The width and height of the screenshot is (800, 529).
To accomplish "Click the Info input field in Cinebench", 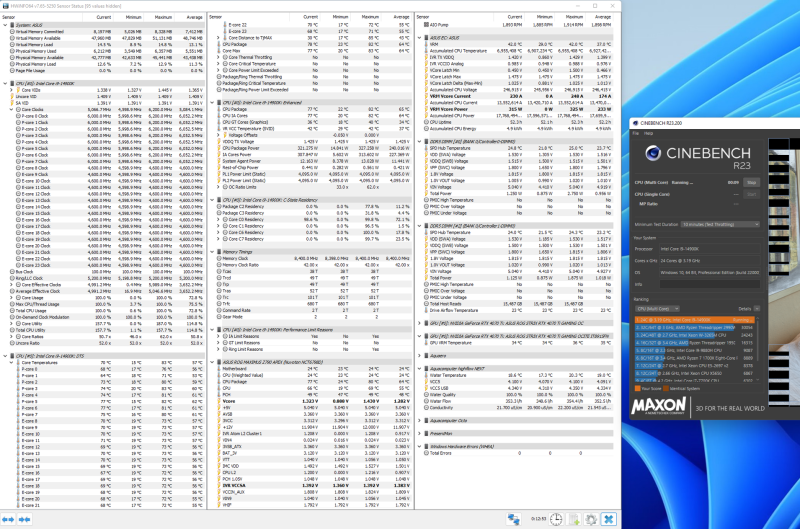I will [x=709, y=284].
